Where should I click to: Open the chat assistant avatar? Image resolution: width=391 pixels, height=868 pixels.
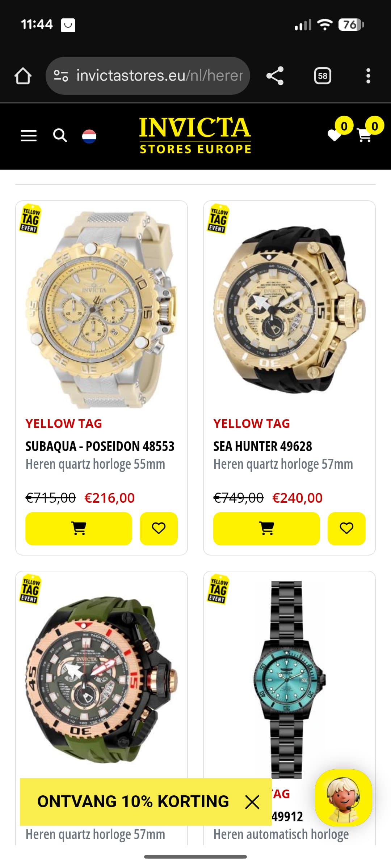click(344, 798)
